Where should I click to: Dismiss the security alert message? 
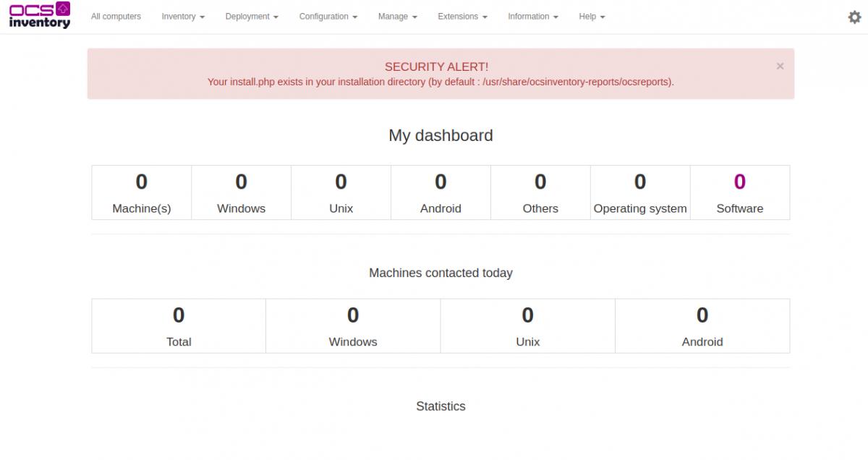pyautogui.click(x=780, y=66)
